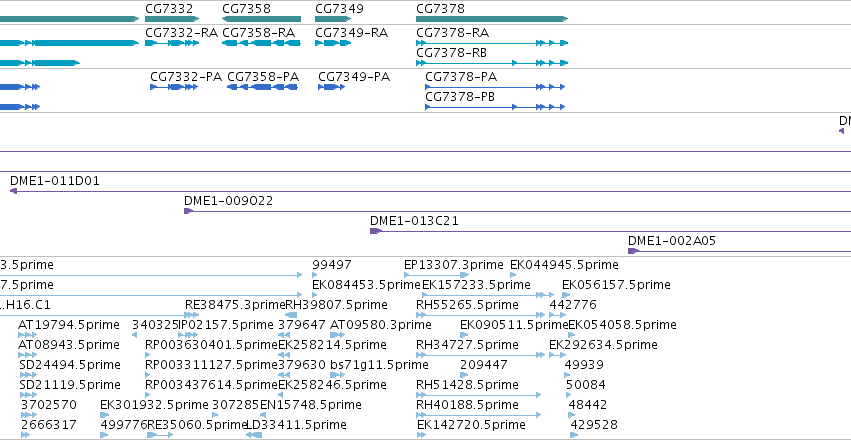Click EST EK090511.5prime
Image resolution: width=851 pixels, height=440 pixels.
(514, 326)
